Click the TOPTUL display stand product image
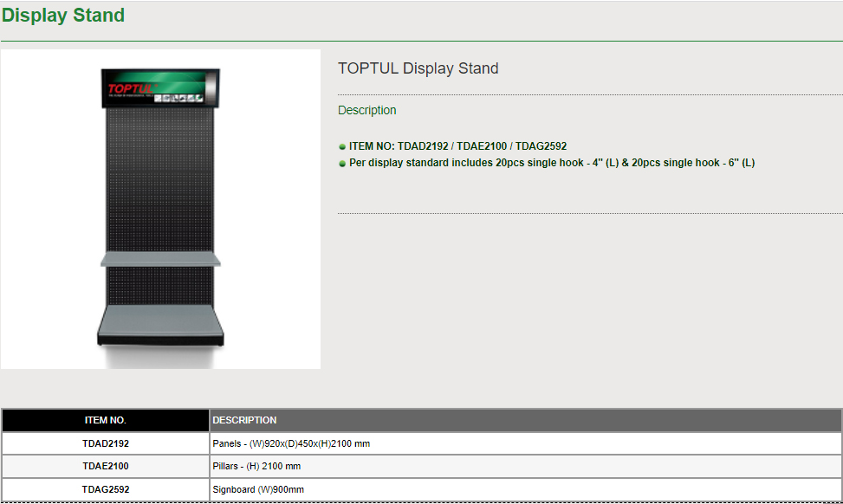843x504 pixels. point(160,209)
